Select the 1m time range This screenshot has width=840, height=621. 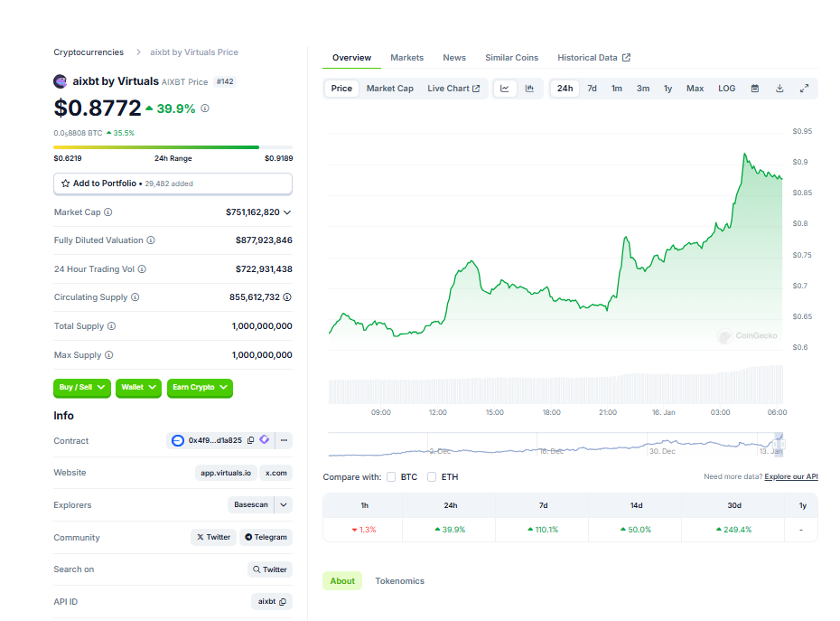(617, 89)
